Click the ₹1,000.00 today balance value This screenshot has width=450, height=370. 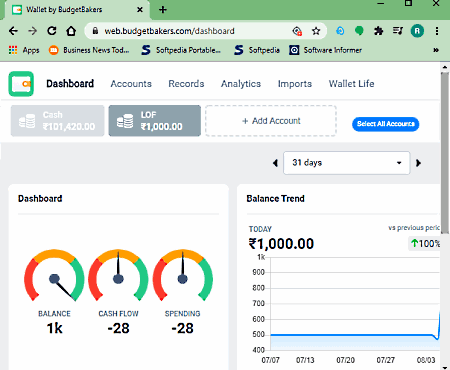[x=281, y=244]
